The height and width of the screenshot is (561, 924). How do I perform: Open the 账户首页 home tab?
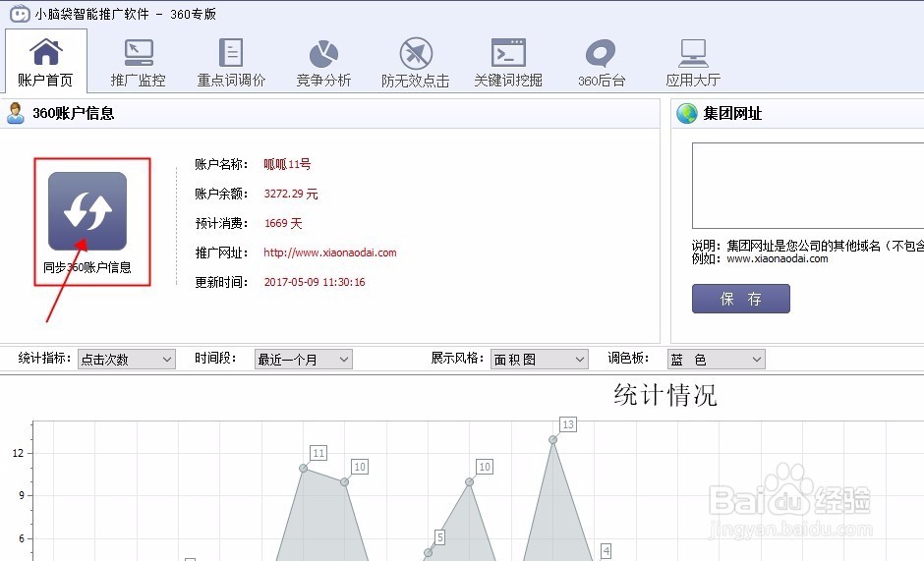[x=46, y=61]
